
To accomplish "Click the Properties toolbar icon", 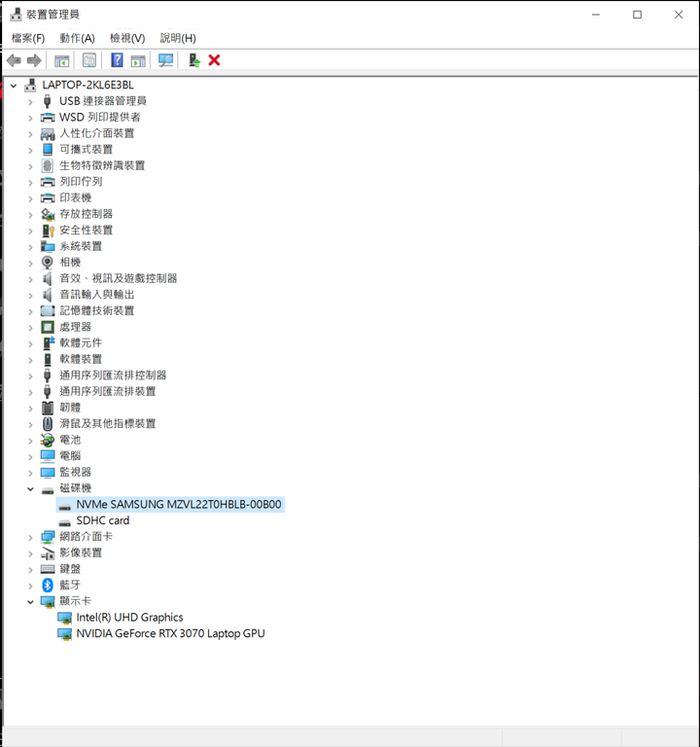I will click(x=89, y=60).
